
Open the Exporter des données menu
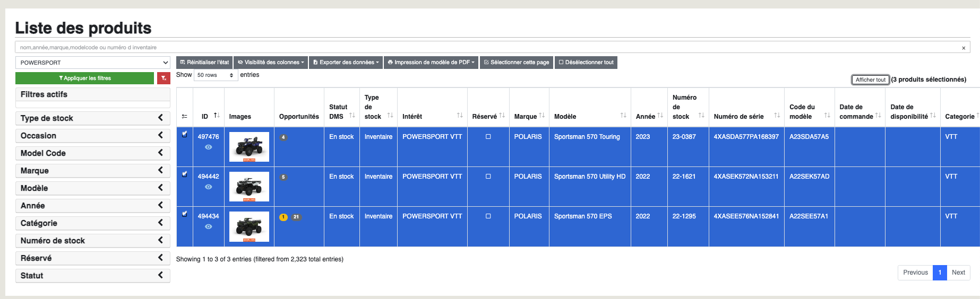(x=346, y=63)
